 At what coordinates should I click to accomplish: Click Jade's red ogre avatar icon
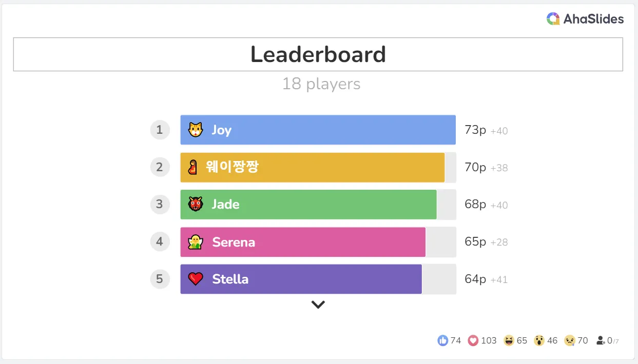point(196,204)
